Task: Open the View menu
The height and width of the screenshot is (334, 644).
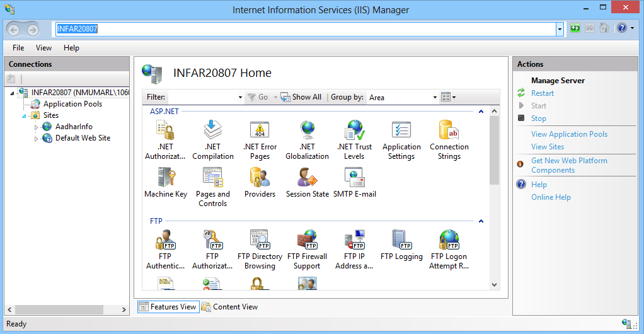Action: (x=43, y=48)
